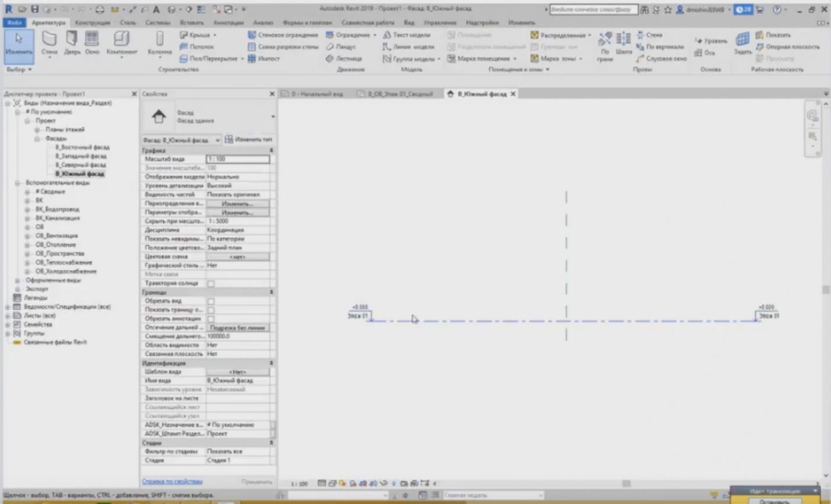Choose the Компонент tool in ribbon
The width and height of the screenshot is (831, 504).
click(122, 43)
